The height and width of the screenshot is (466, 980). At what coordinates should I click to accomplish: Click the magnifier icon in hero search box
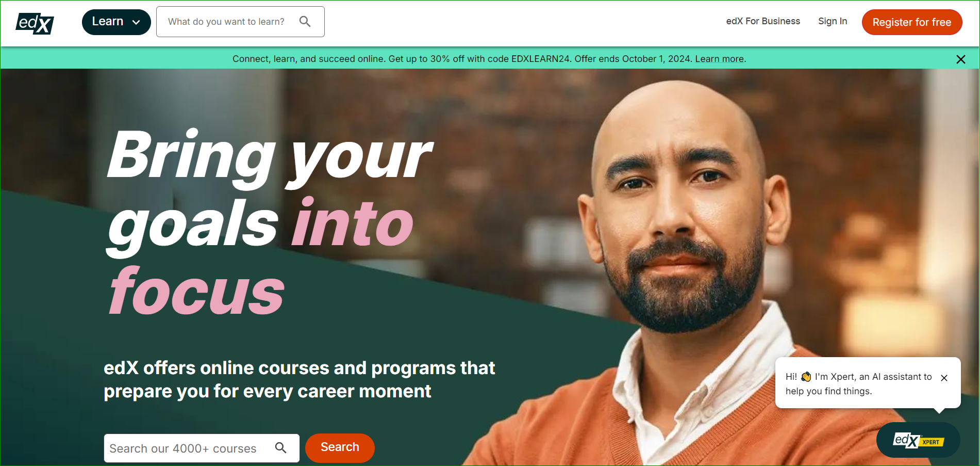click(x=280, y=447)
